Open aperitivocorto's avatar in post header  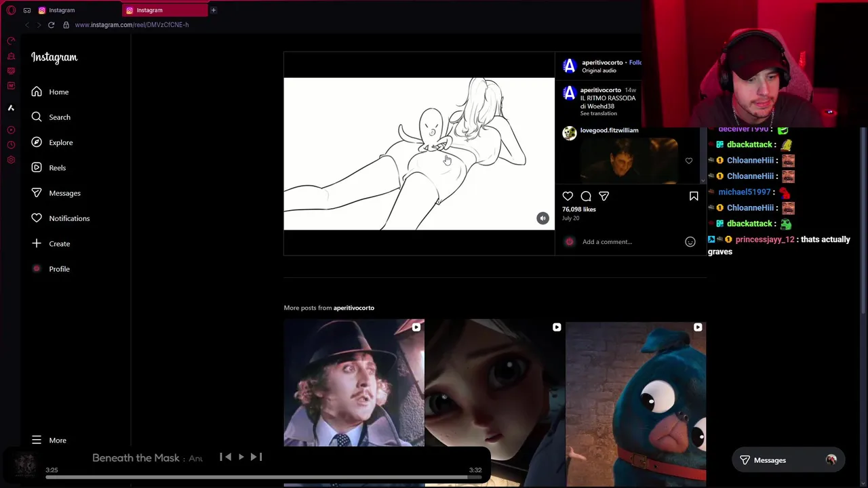pyautogui.click(x=570, y=66)
